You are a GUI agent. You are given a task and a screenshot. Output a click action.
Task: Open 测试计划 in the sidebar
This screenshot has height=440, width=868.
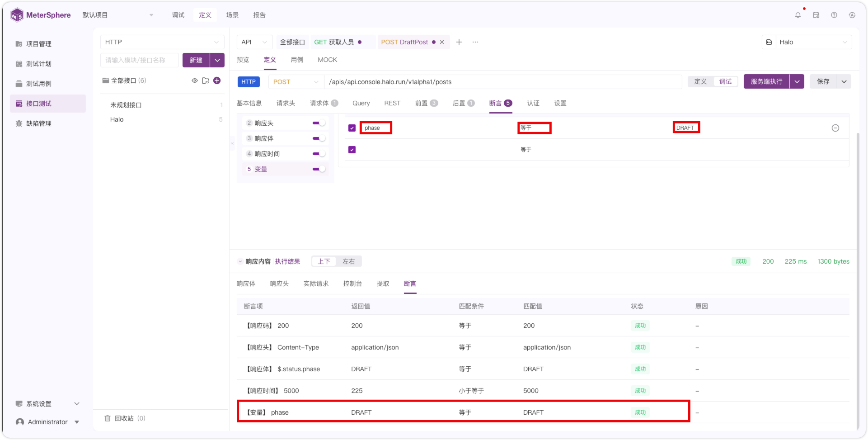39,64
